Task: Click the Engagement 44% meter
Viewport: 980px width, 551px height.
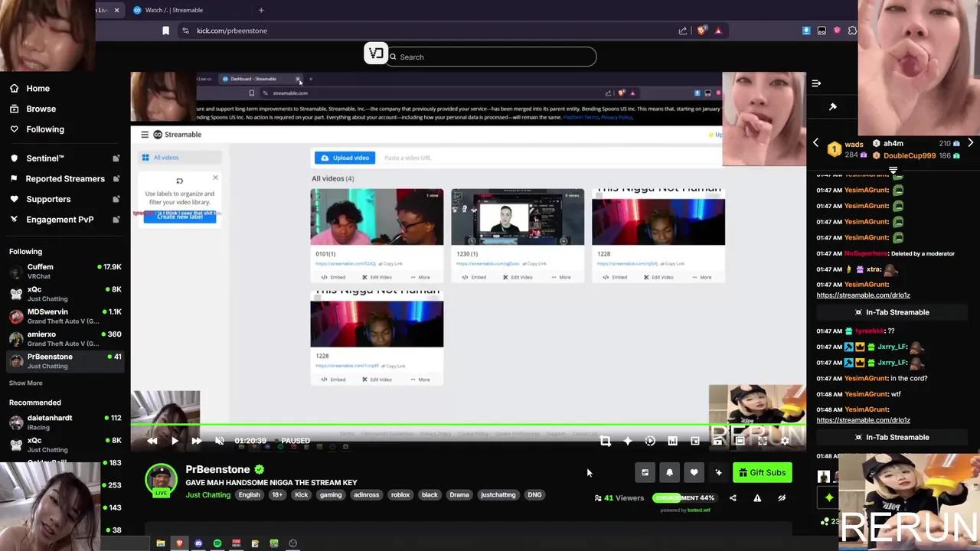Action: click(684, 497)
